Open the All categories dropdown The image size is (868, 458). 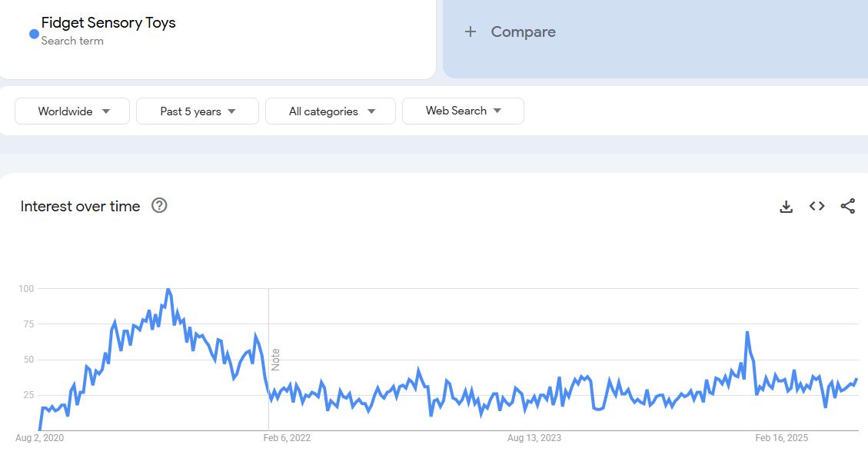331,111
